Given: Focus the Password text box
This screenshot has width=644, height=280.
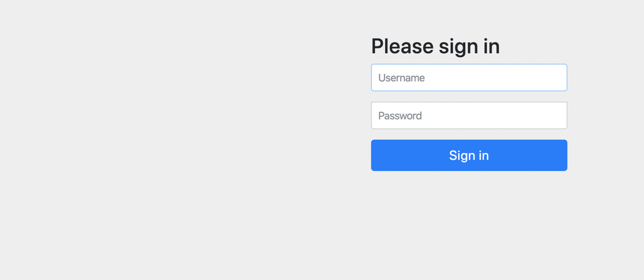Looking at the screenshot, I should coord(469,115).
